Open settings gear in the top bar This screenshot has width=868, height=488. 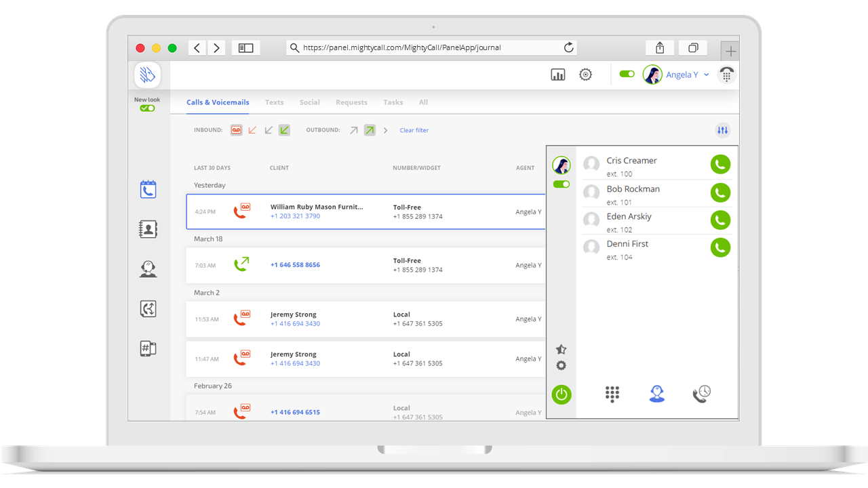click(585, 75)
